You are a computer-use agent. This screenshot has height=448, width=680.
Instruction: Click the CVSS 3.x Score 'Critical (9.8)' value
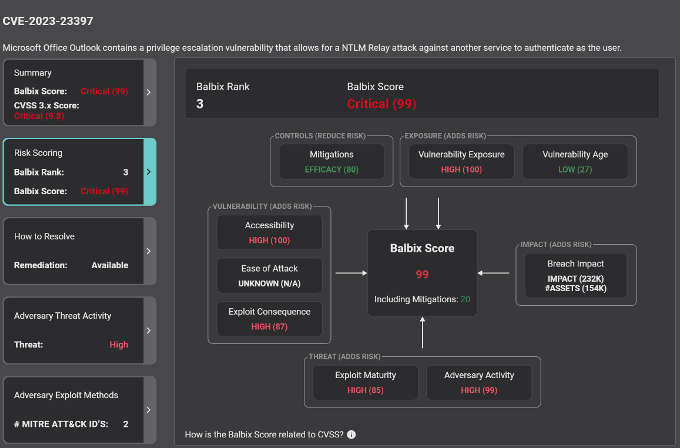tap(39, 116)
